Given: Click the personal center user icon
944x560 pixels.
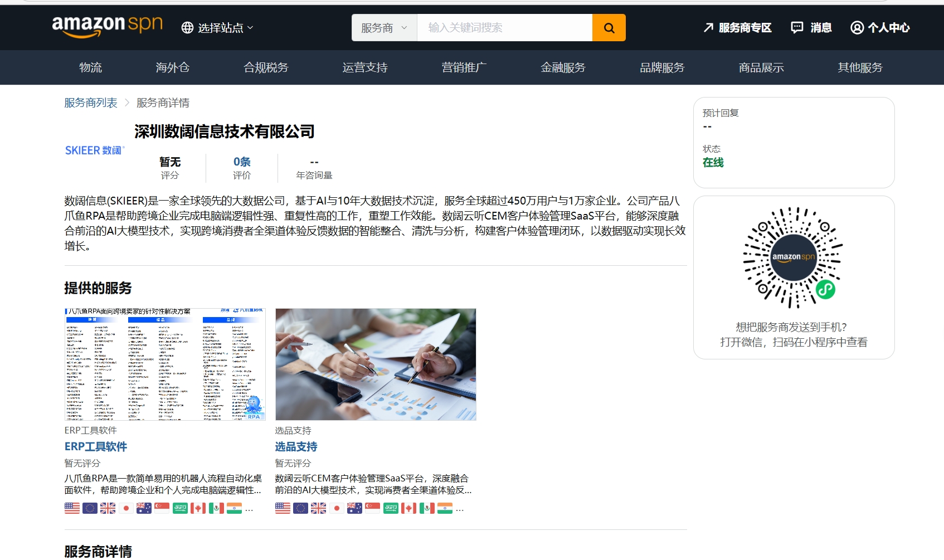Looking at the screenshot, I should tap(857, 28).
